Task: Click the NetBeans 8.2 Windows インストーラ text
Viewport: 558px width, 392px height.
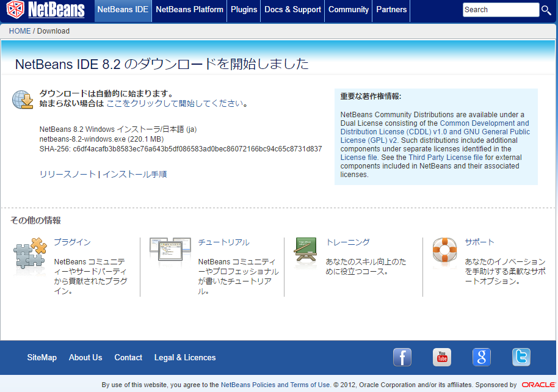Action: tap(118, 129)
